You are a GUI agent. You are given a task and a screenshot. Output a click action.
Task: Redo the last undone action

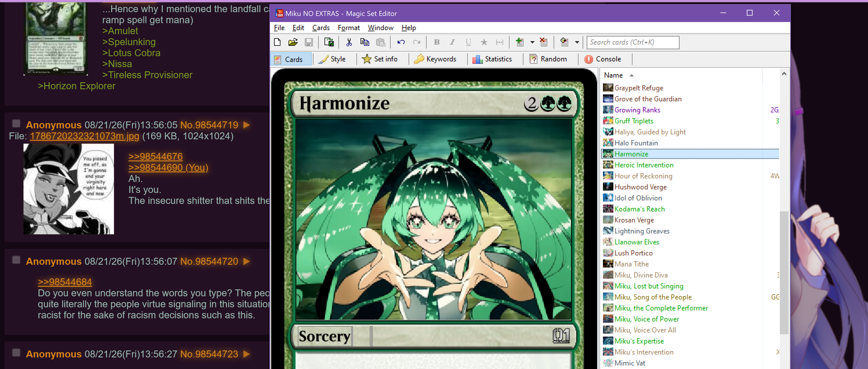[417, 42]
